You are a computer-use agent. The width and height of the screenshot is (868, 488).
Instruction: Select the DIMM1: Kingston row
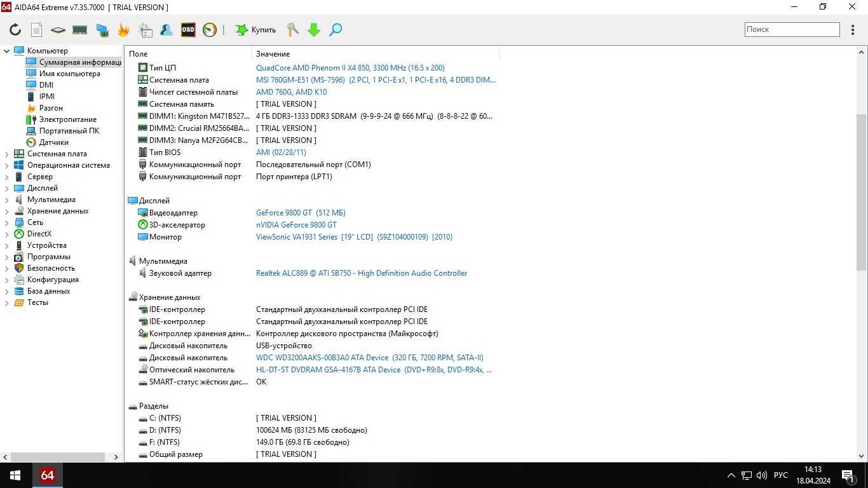pos(311,116)
